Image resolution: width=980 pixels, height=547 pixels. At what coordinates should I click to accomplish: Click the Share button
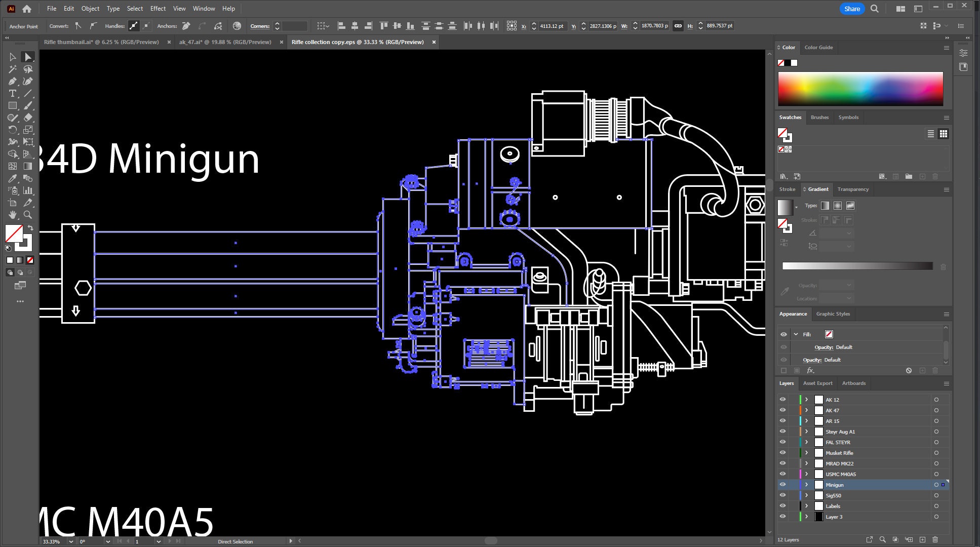pyautogui.click(x=852, y=9)
